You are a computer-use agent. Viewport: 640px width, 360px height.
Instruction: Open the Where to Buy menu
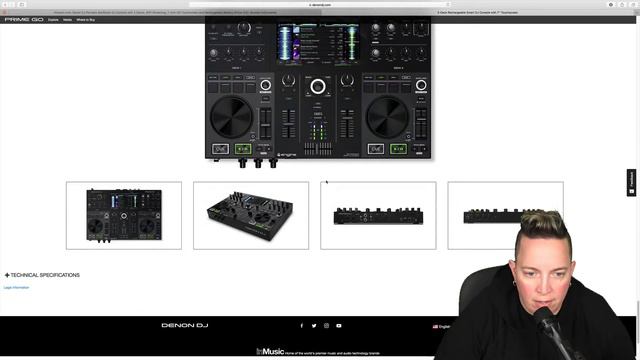pos(86,20)
